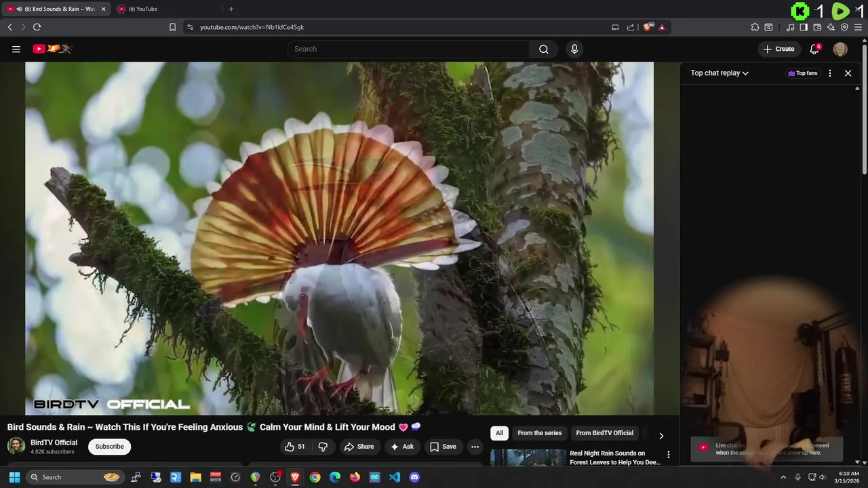This screenshot has height=488, width=868.
Task: Click the Windows taskbar Search box
Action: coord(75,477)
